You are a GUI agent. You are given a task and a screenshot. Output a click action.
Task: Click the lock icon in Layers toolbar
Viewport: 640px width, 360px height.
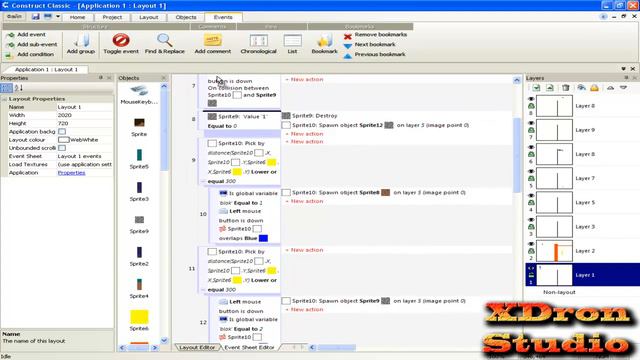pyautogui.click(x=594, y=88)
